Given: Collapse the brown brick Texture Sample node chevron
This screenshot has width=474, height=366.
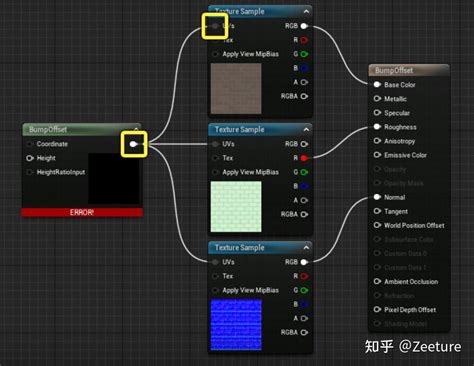Looking at the screenshot, I should [x=306, y=11].
